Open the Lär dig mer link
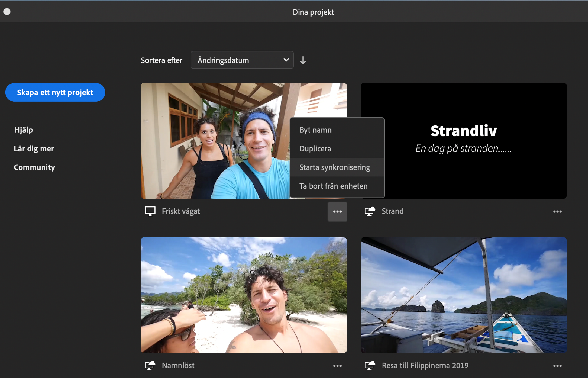Image resolution: width=588 pixels, height=389 pixels. coord(34,149)
